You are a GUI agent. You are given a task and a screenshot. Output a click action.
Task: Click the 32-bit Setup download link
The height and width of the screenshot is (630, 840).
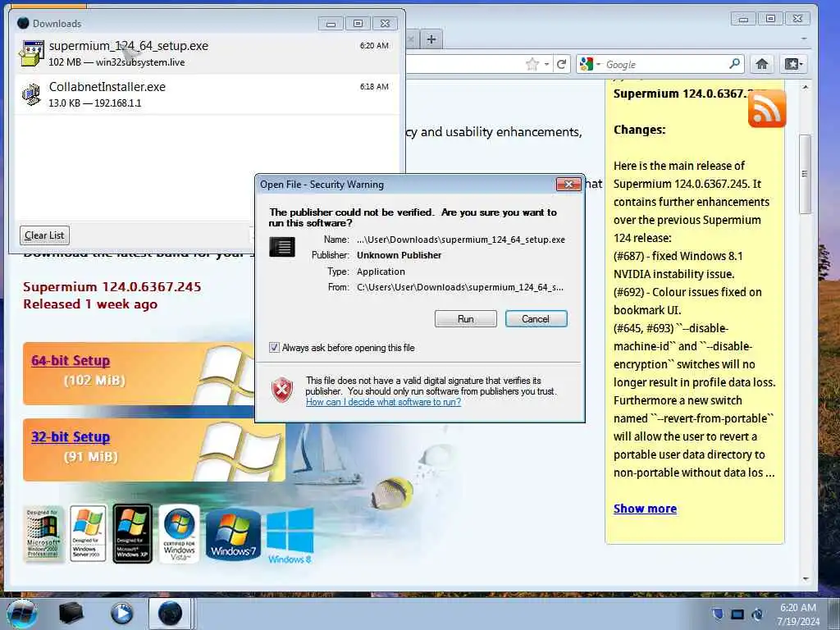pos(71,436)
